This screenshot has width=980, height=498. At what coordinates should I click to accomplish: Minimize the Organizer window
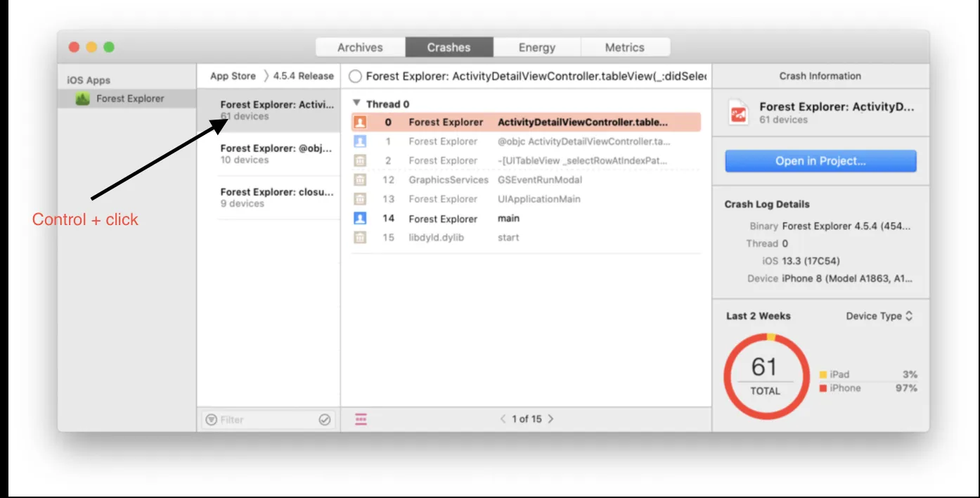(x=91, y=47)
